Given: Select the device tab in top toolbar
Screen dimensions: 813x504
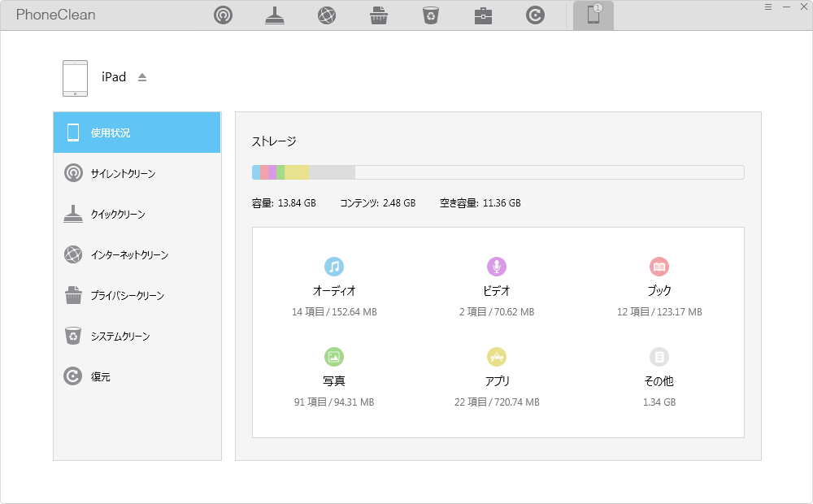Looking at the screenshot, I should pyautogui.click(x=593, y=15).
